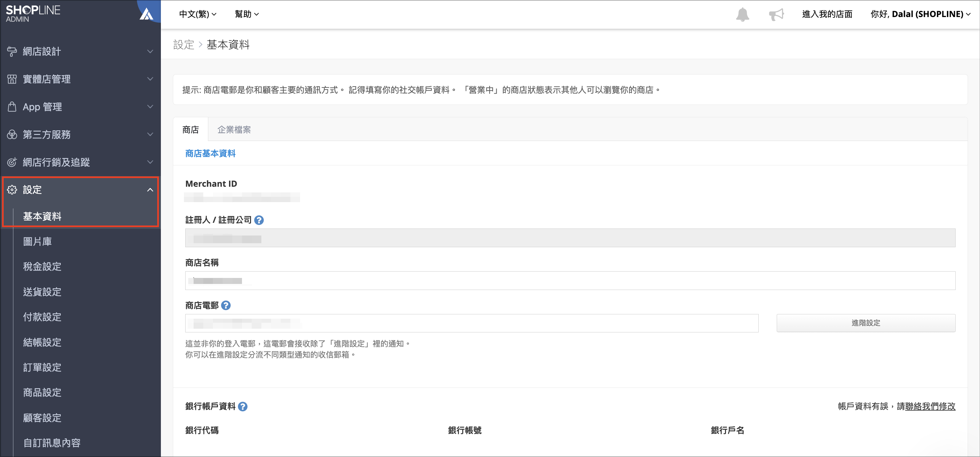Open the megaphone announcements icon
This screenshot has width=980, height=457.
(x=776, y=14)
